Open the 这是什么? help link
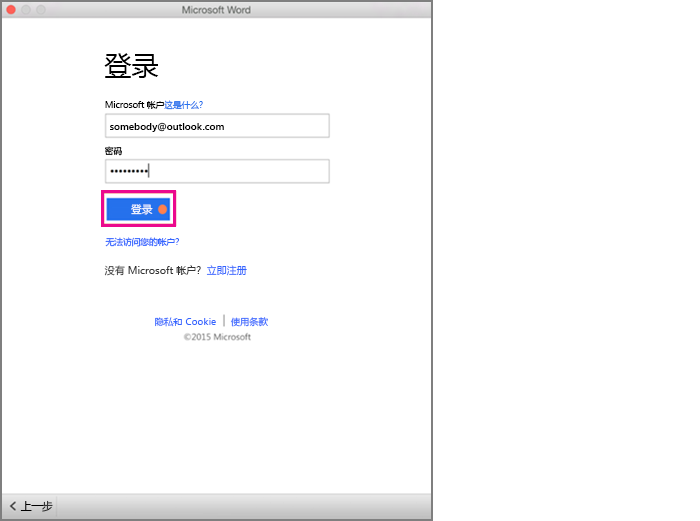 (183, 104)
